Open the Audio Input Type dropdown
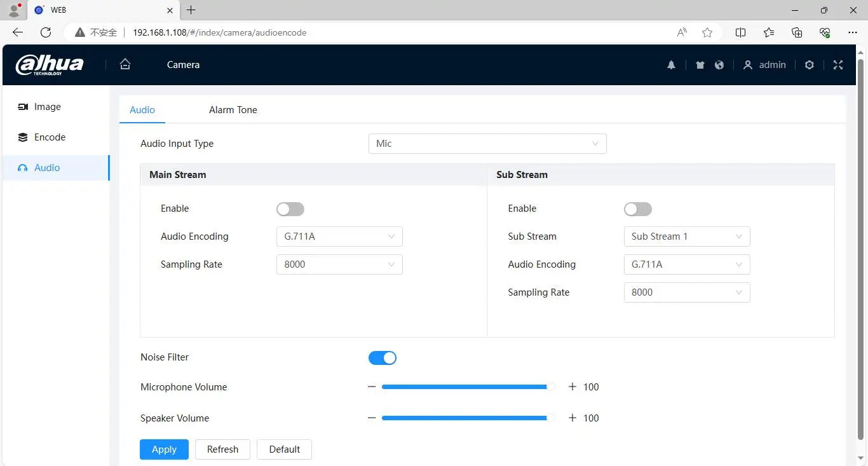Viewport: 868px width, 466px height. coord(487,144)
